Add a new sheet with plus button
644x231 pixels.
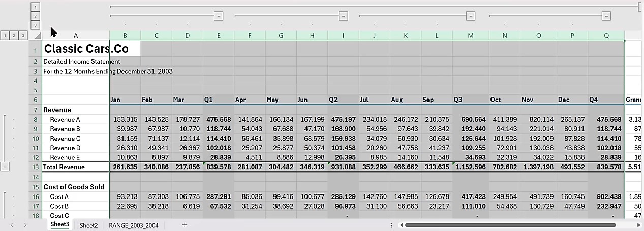click(x=185, y=225)
